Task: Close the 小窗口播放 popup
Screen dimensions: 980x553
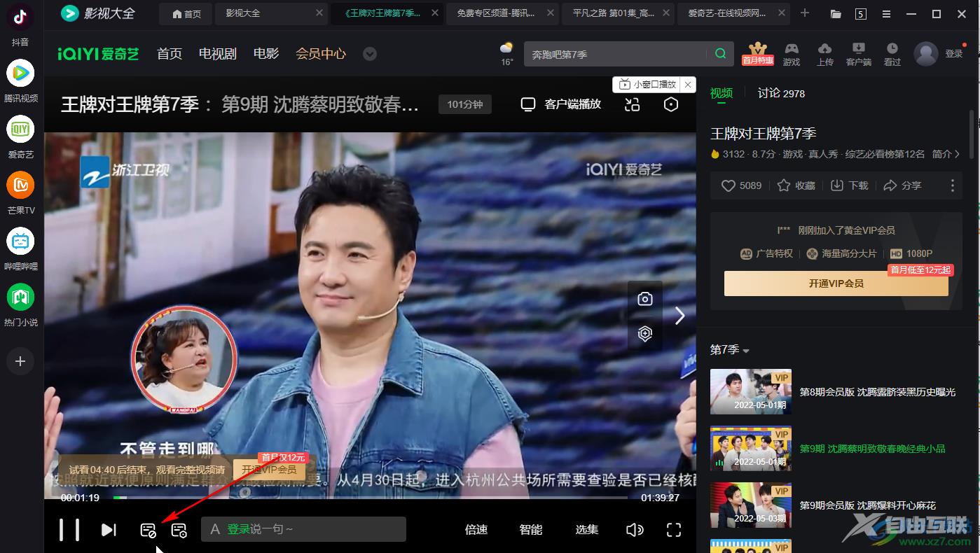Action: tap(688, 85)
